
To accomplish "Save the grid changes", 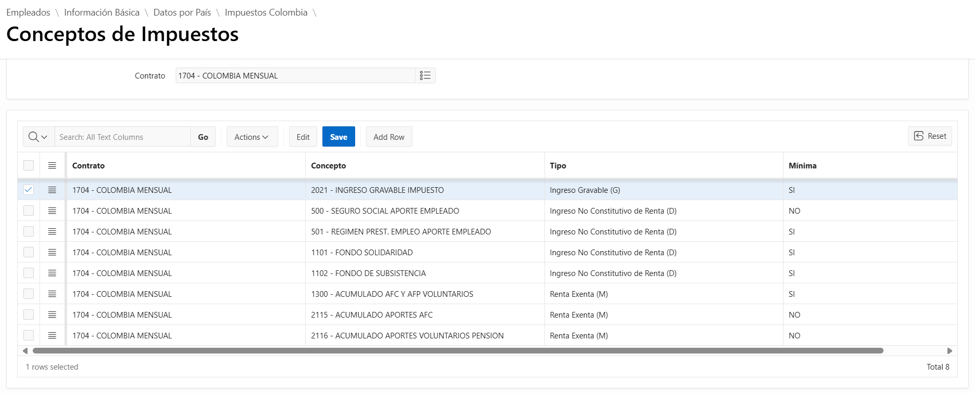I will [338, 137].
